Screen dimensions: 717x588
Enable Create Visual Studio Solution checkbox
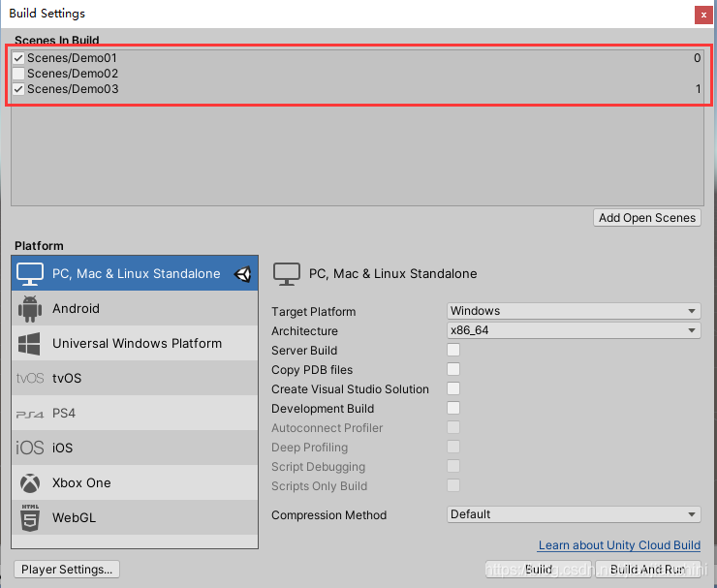click(453, 388)
